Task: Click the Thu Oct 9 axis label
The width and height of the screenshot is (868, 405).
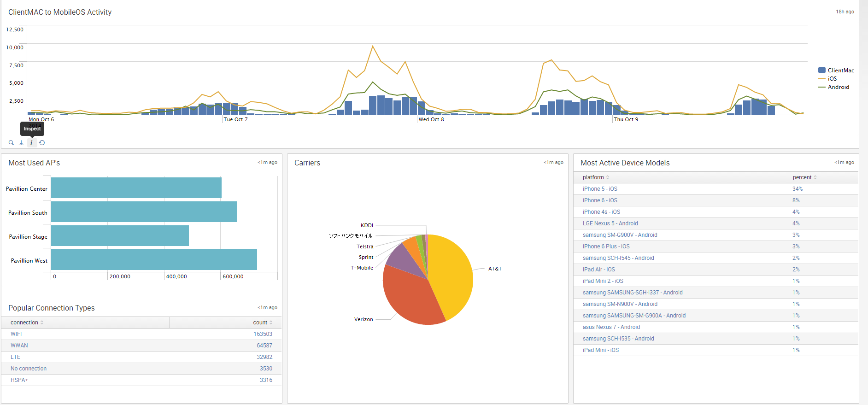Action: tap(626, 119)
